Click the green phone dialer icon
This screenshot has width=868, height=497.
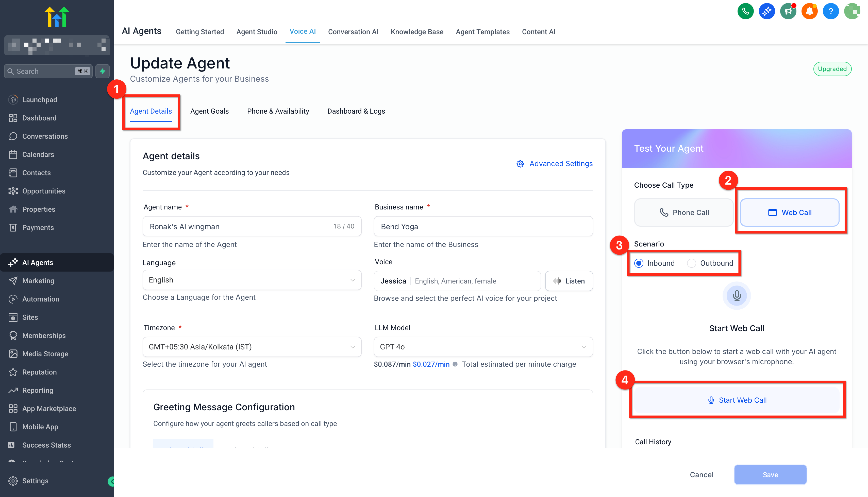click(745, 12)
